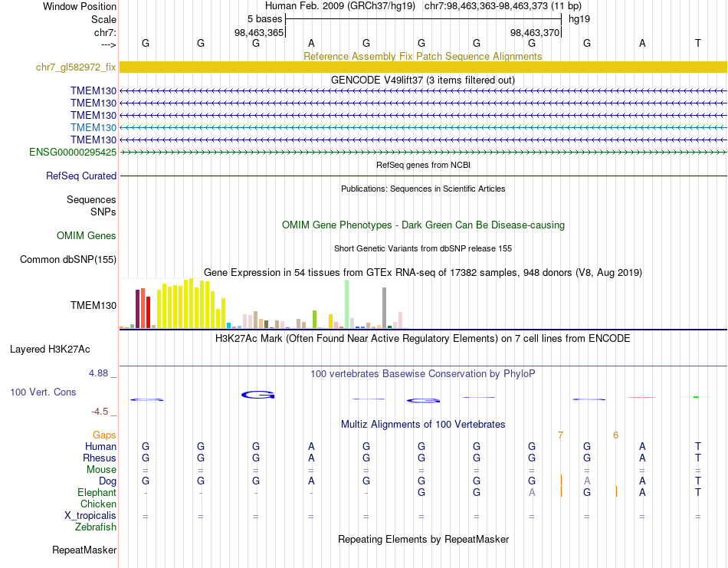Image resolution: width=728 pixels, height=568 pixels.
Task: Click Repeating Elements by RepeatMasker title
Action: pyautogui.click(x=424, y=539)
